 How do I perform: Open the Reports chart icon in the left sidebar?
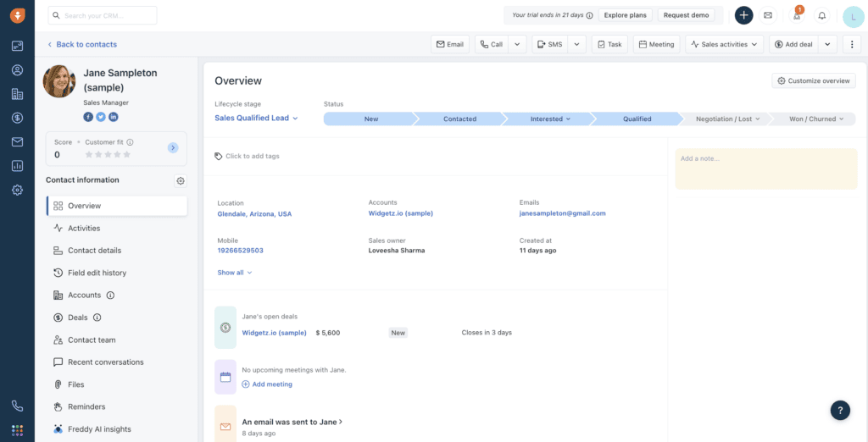[17, 166]
